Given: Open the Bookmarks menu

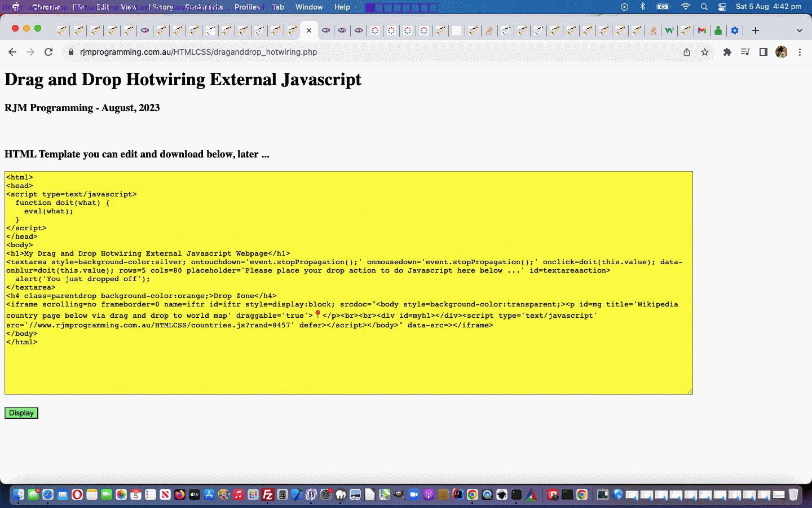Looking at the screenshot, I should [204, 7].
